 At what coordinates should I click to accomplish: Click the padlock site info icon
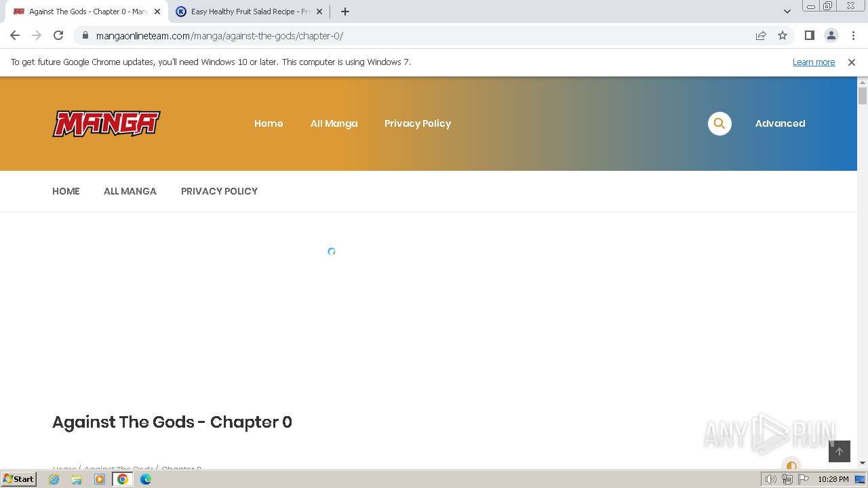tap(85, 35)
